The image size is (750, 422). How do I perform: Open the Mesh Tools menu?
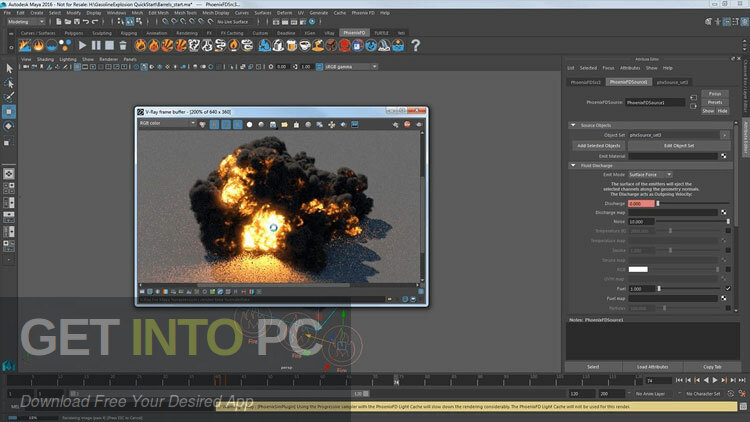(x=185, y=13)
